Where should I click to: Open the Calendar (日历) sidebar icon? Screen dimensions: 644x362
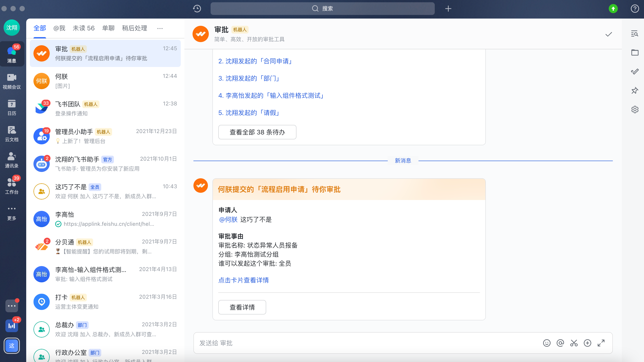[x=12, y=107]
